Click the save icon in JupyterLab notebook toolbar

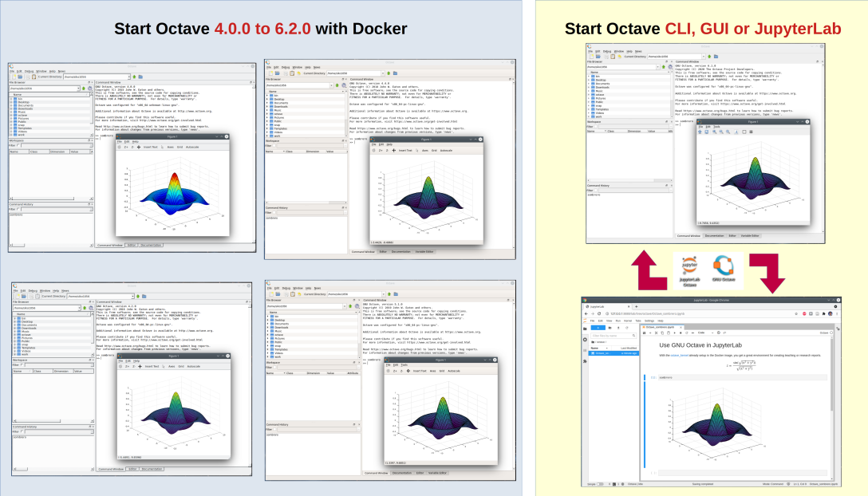[645, 333]
